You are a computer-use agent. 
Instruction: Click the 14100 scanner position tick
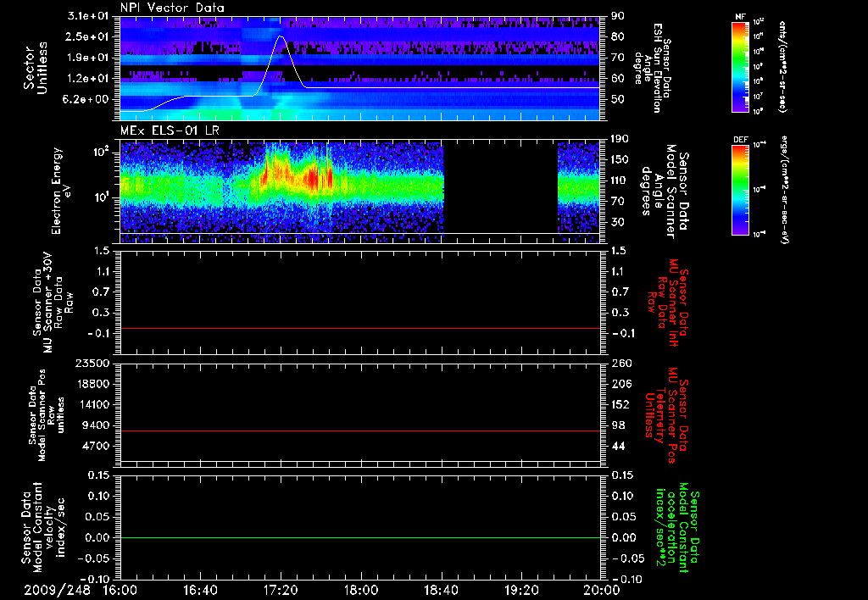pos(92,404)
